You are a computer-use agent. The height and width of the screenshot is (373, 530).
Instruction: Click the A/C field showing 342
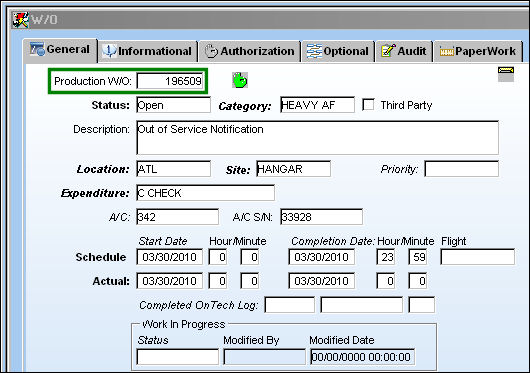[x=177, y=217]
